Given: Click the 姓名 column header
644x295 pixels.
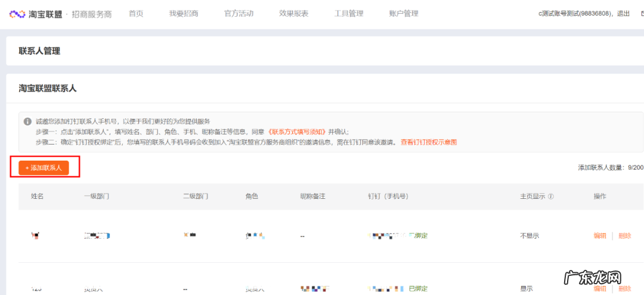Looking at the screenshot, I should 38,196.
